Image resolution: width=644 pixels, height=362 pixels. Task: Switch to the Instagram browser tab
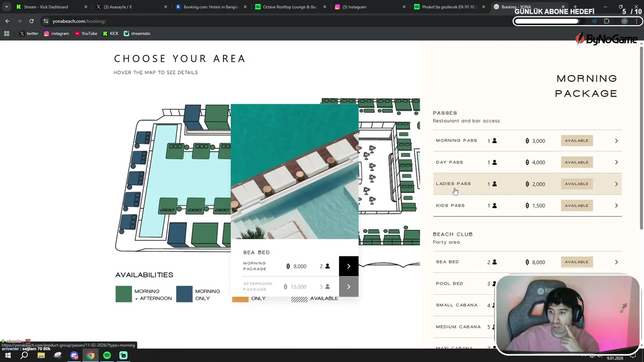click(371, 7)
